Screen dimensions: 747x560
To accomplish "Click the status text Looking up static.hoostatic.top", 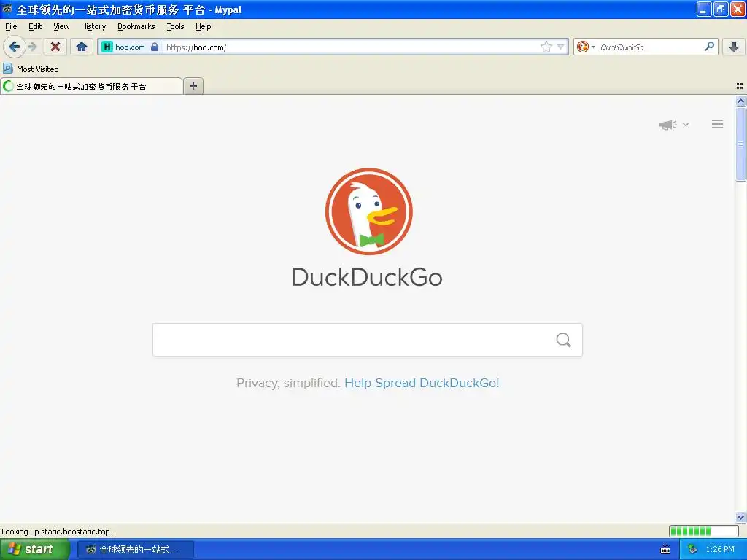I will 59,532.
